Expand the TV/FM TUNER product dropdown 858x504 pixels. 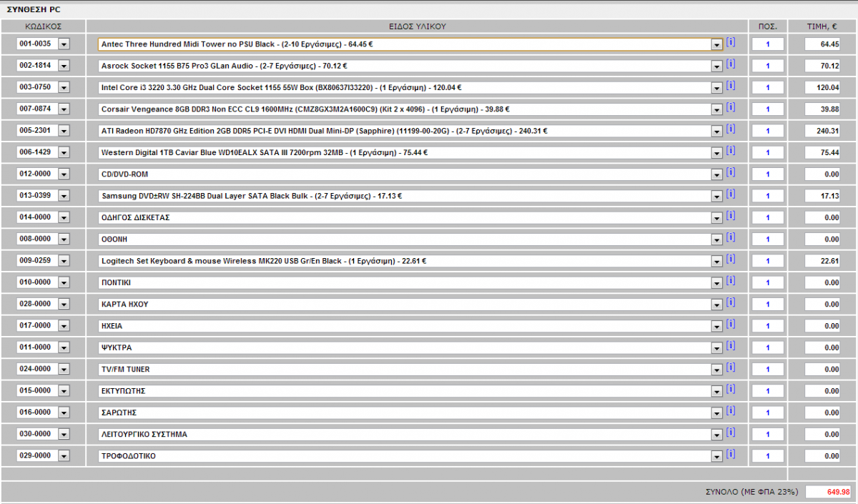(x=716, y=369)
